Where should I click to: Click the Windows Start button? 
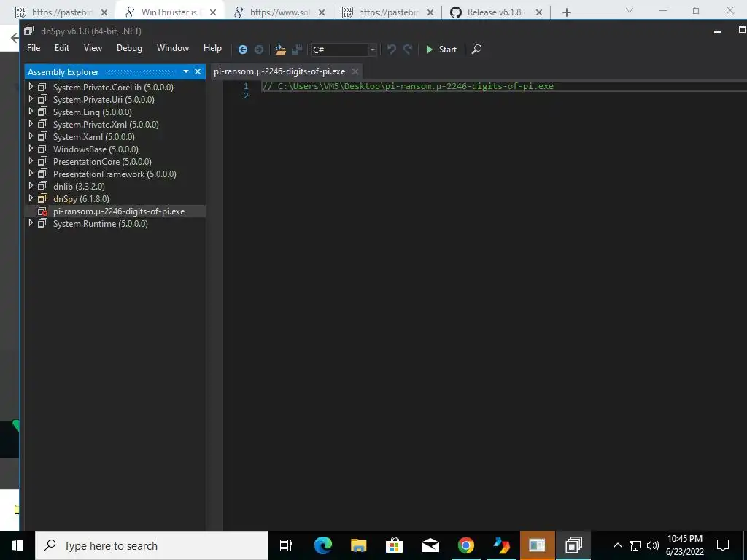click(x=18, y=545)
